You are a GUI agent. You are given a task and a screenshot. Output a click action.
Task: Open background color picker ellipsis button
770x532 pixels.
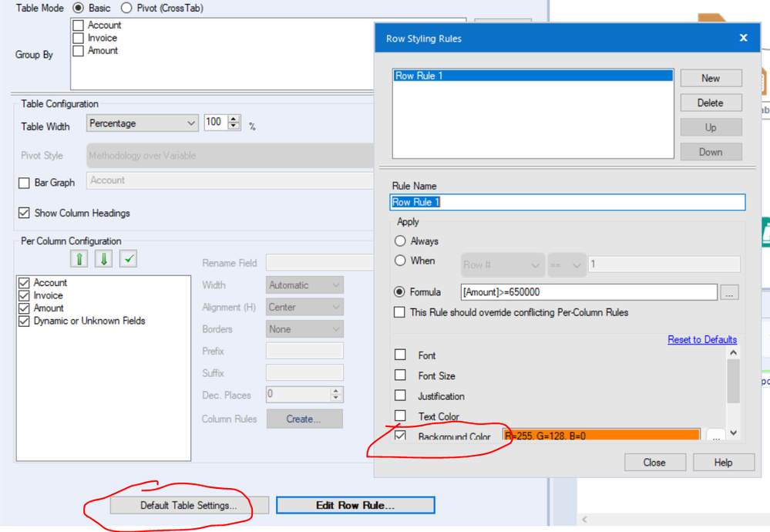pos(715,435)
